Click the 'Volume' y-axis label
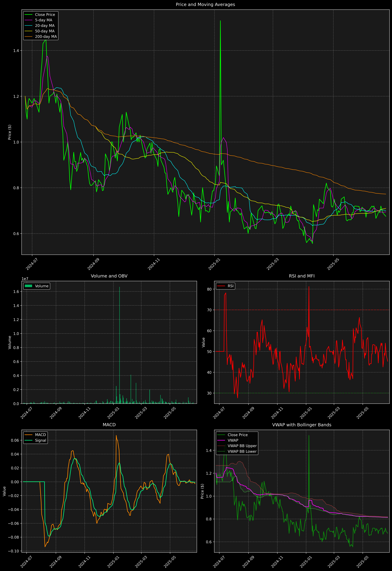Image resolution: width=392 pixels, height=571 pixels. tap(10, 342)
